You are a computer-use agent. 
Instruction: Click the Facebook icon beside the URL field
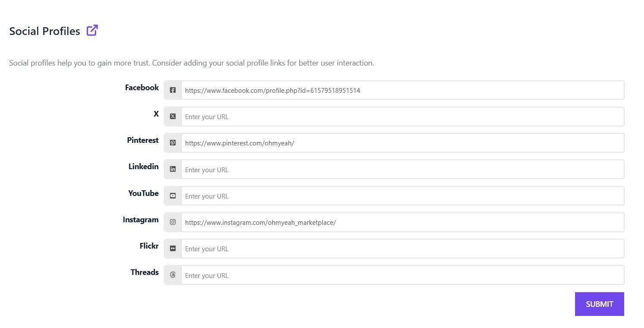(x=173, y=90)
